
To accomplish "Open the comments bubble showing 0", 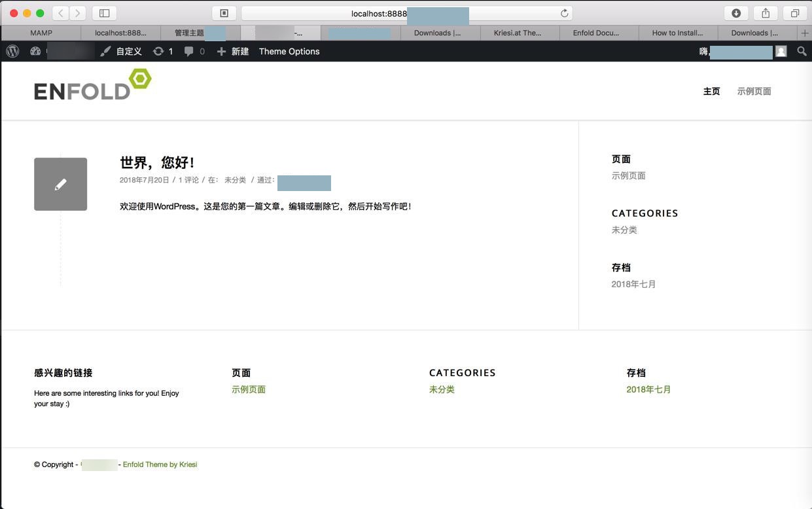I will coord(194,51).
